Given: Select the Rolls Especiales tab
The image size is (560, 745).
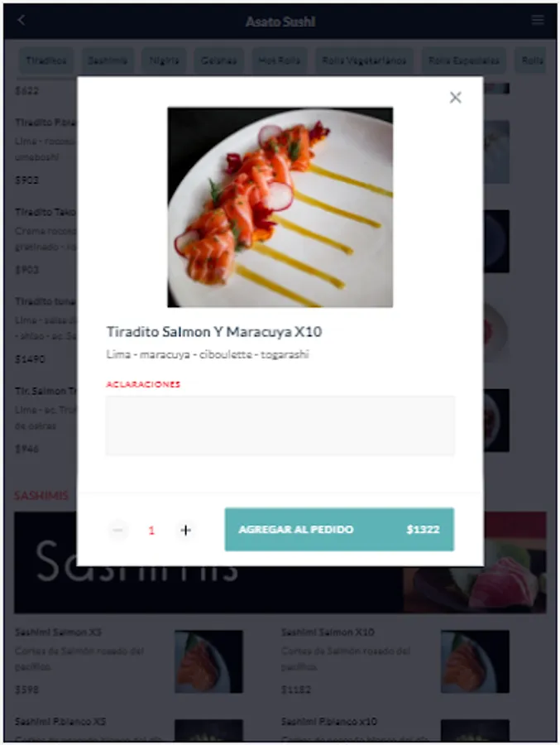Looking at the screenshot, I should [x=463, y=60].
